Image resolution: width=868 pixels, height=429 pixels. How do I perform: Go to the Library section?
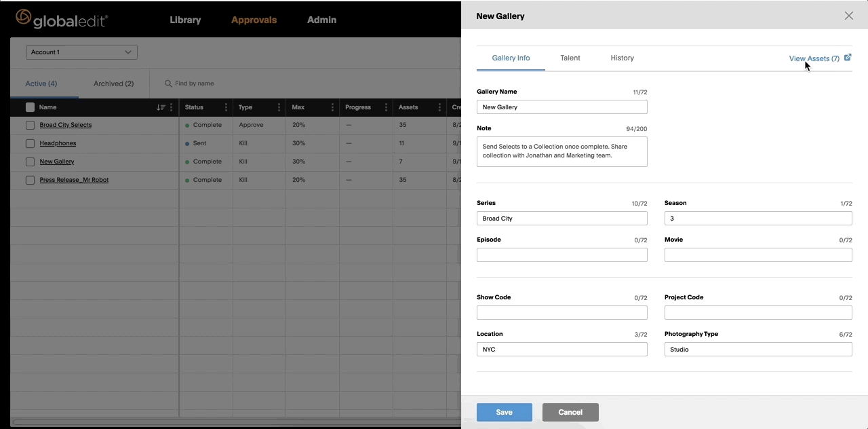click(185, 20)
